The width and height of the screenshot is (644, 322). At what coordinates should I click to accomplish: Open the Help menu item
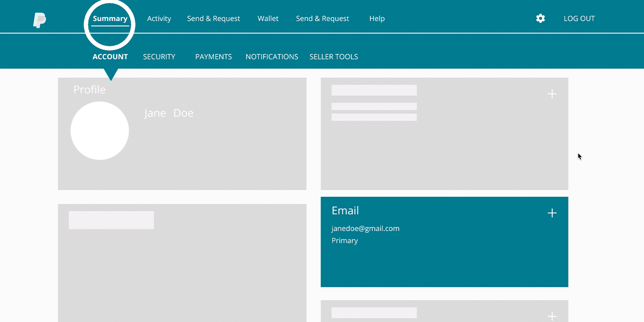point(377,19)
